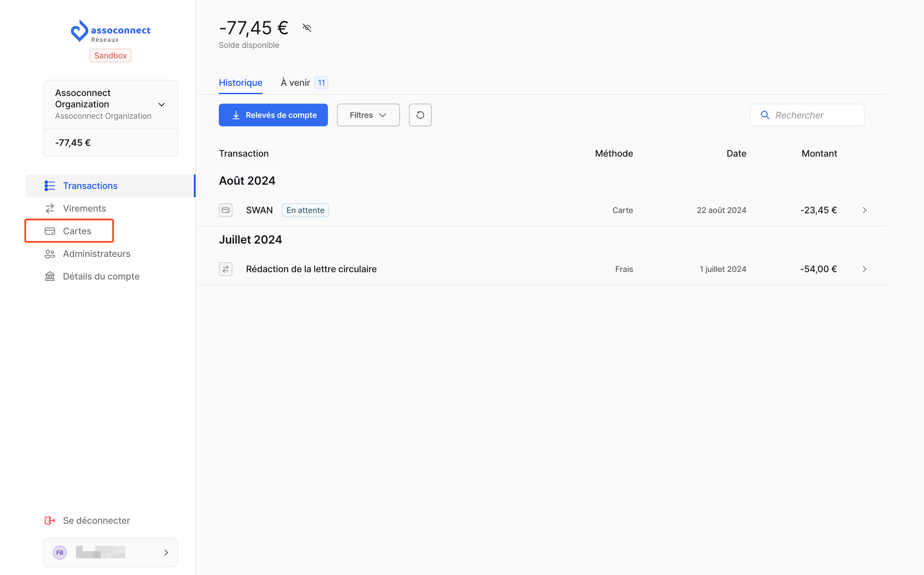Click the FB avatar circle

pyautogui.click(x=60, y=552)
